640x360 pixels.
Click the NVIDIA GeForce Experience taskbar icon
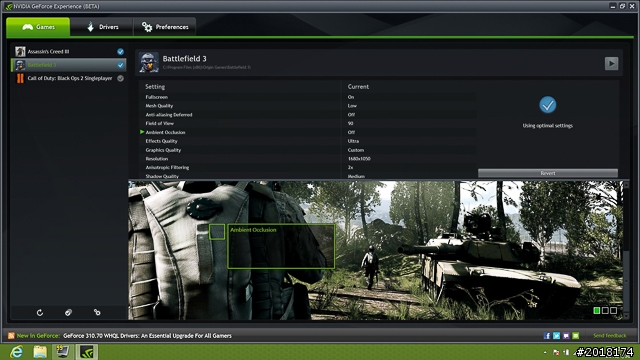tap(87, 352)
